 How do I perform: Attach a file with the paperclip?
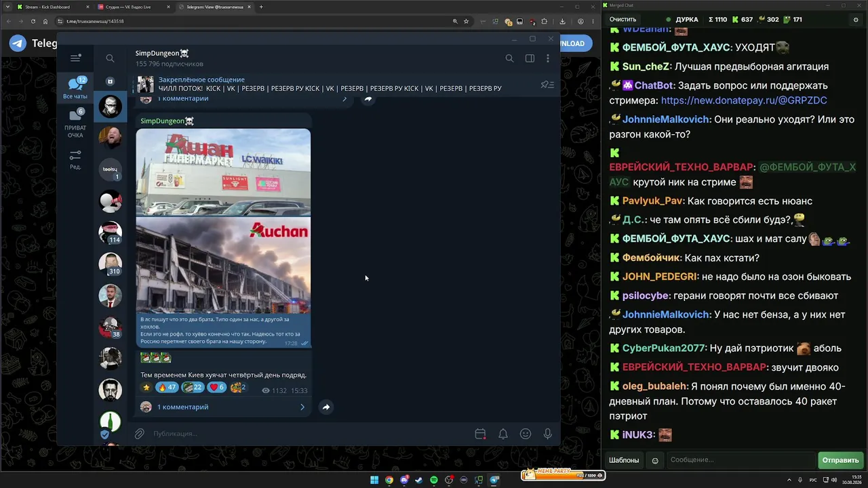pos(139,434)
